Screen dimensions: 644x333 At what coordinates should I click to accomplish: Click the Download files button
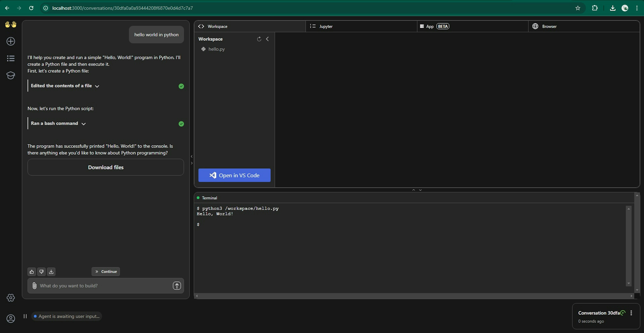(x=106, y=167)
